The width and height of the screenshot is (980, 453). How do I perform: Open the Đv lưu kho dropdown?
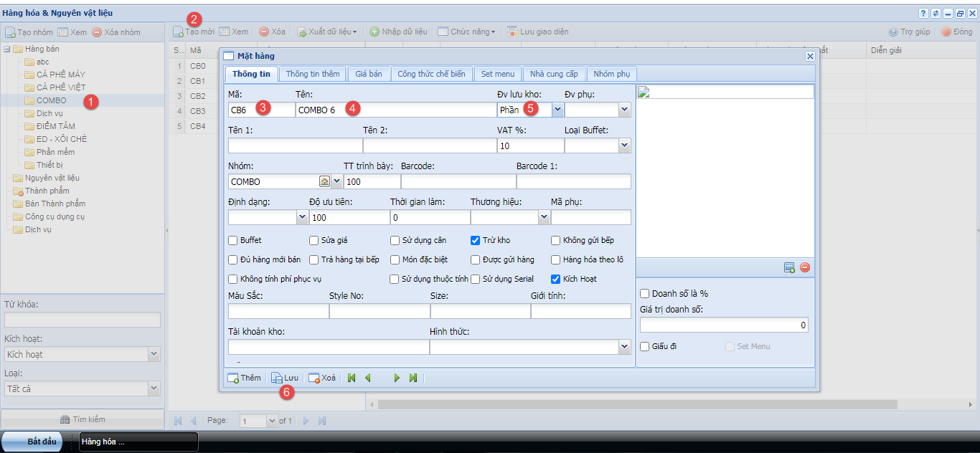pyautogui.click(x=557, y=110)
